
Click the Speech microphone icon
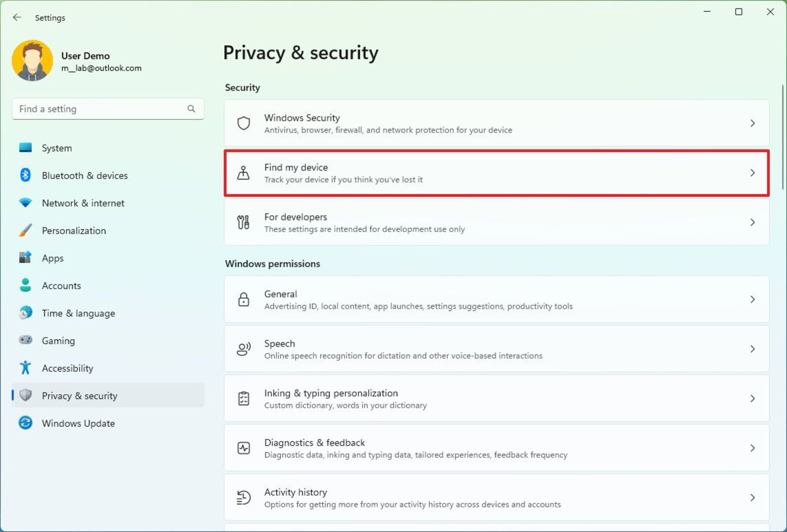click(243, 348)
